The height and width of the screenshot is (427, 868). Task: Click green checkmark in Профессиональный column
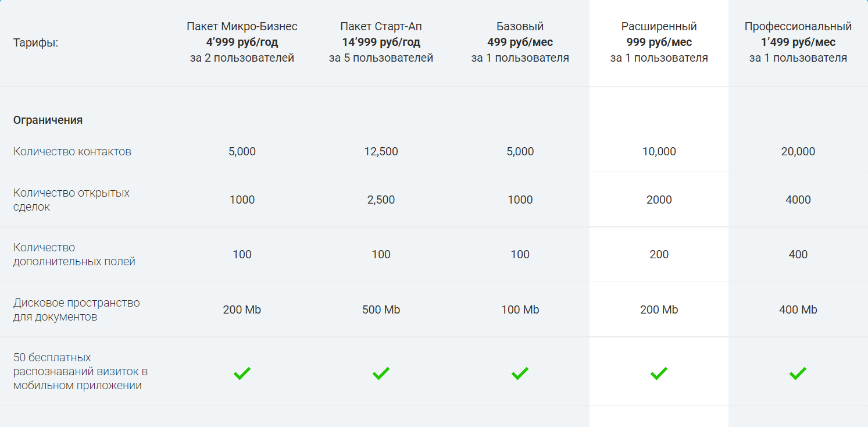click(798, 373)
